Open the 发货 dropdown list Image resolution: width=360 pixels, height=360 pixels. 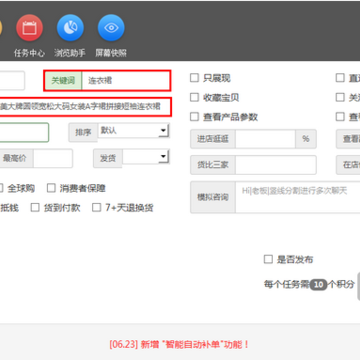click(146, 156)
